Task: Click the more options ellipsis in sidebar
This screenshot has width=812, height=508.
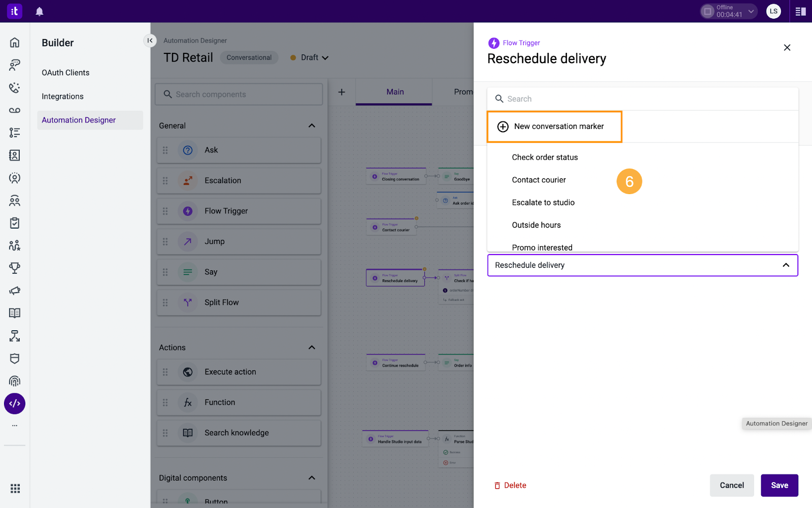Action: tap(15, 426)
